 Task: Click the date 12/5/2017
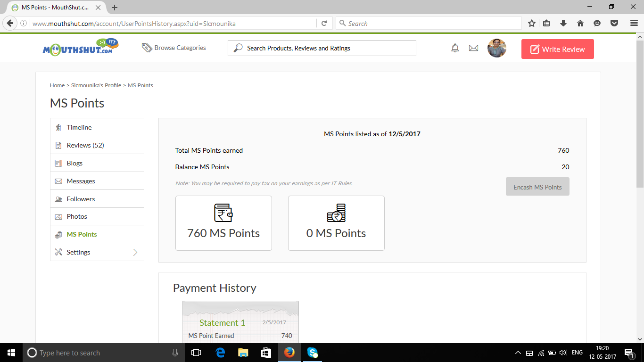pyautogui.click(x=405, y=134)
